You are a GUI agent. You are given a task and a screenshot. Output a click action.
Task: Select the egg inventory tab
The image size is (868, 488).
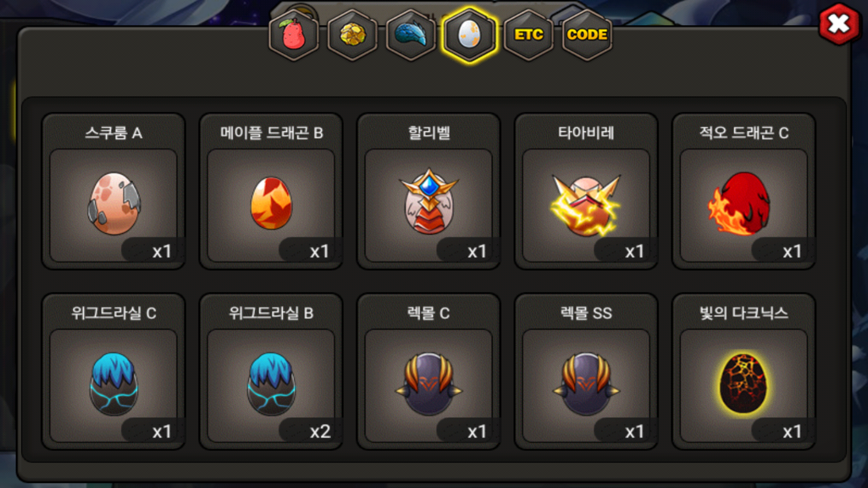coord(470,35)
